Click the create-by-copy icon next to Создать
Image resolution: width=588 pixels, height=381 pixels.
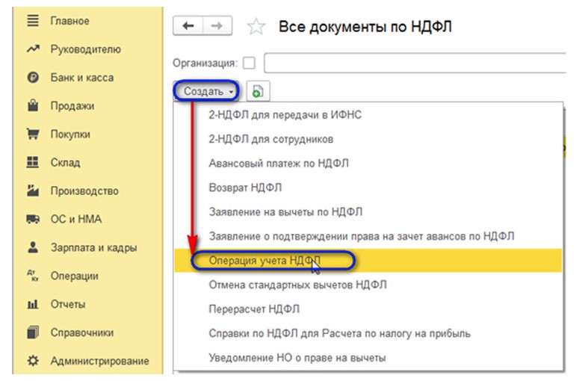tap(258, 92)
